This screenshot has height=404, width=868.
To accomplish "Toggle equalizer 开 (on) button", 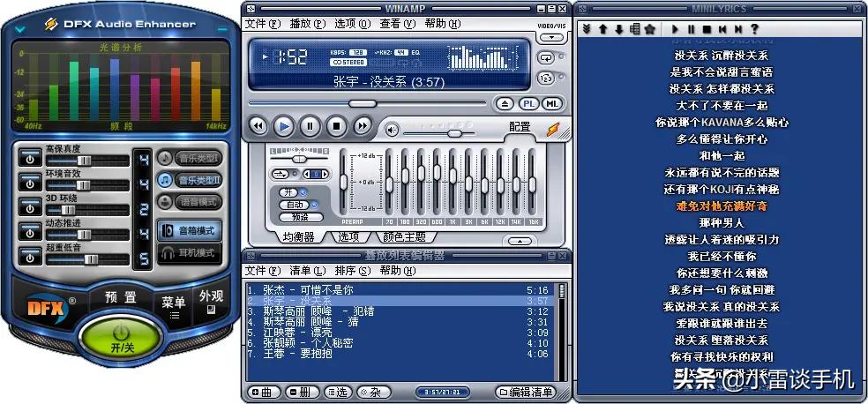I will click(x=289, y=192).
